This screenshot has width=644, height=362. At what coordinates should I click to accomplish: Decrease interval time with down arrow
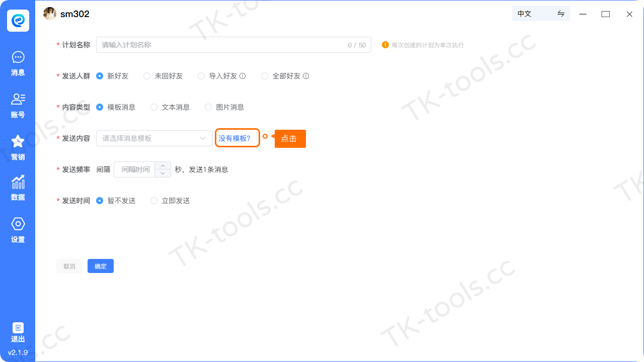coord(163,173)
